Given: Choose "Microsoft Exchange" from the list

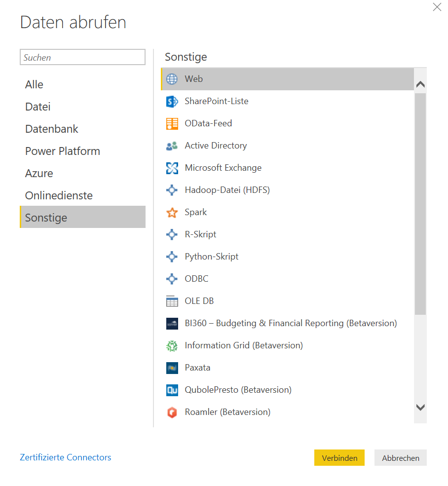Looking at the screenshot, I should 223,168.
